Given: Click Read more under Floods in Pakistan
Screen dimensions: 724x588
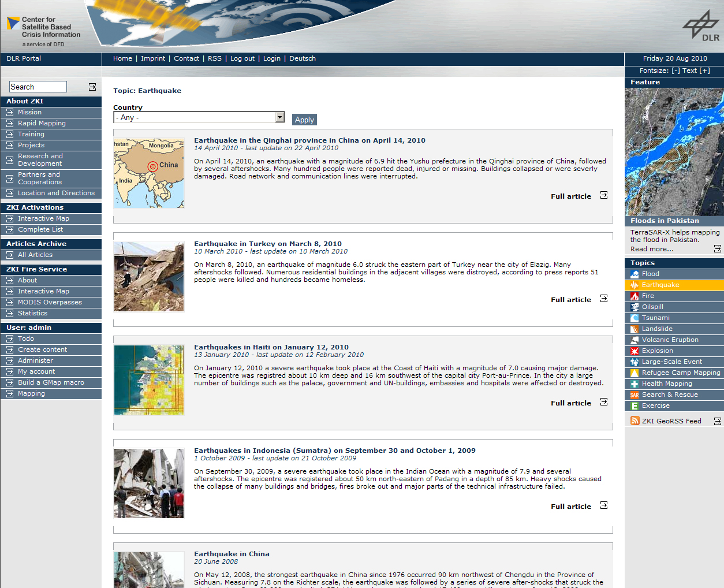Looking at the screenshot, I should pos(651,250).
